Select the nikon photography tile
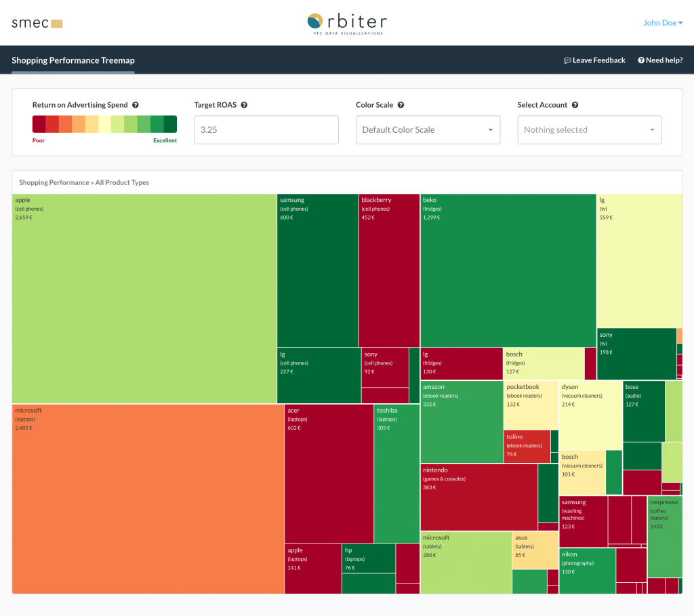 pos(588,571)
